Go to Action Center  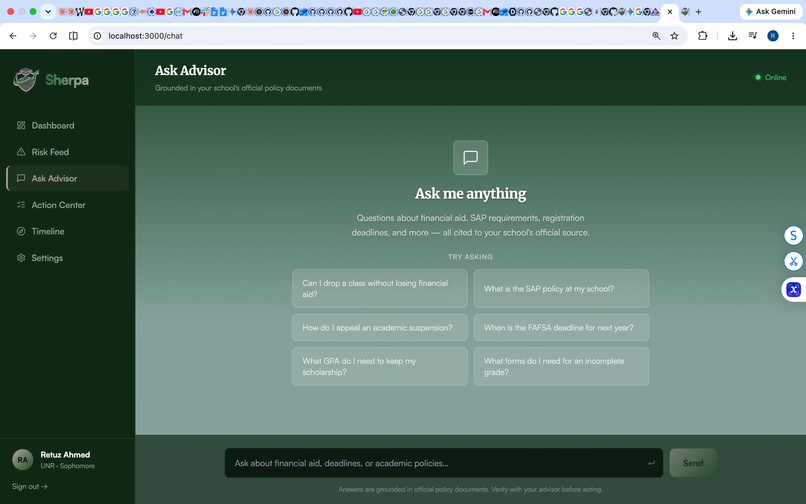click(67, 205)
